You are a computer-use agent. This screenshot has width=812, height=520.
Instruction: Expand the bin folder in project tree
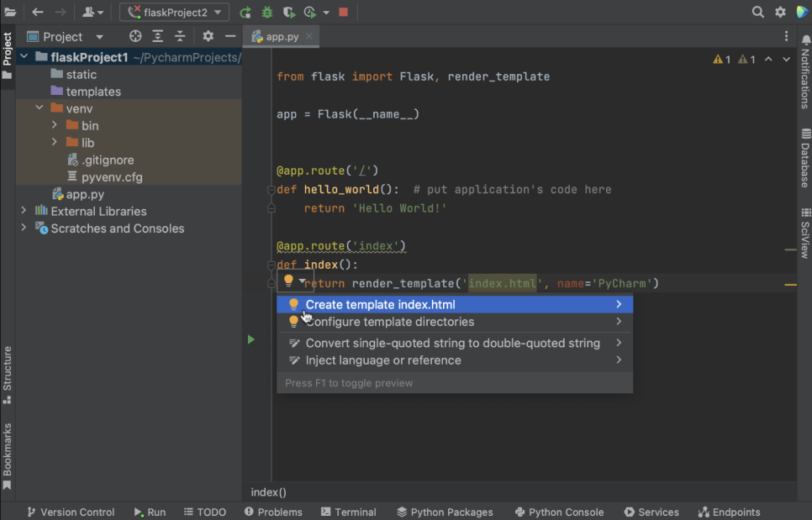click(55, 125)
